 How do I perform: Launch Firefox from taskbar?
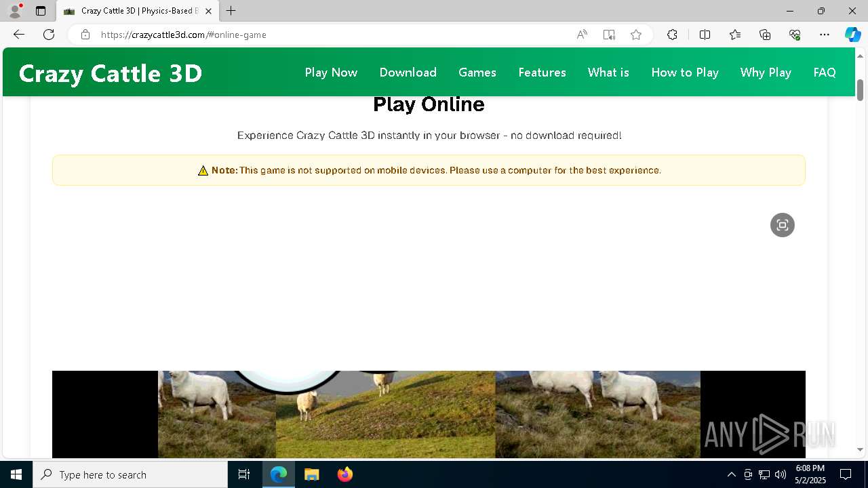(x=345, y=474)
